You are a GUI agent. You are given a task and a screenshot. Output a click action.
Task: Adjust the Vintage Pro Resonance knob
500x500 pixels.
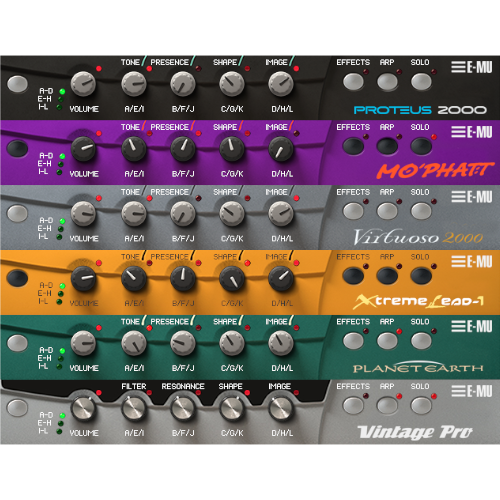coord(183,408)
